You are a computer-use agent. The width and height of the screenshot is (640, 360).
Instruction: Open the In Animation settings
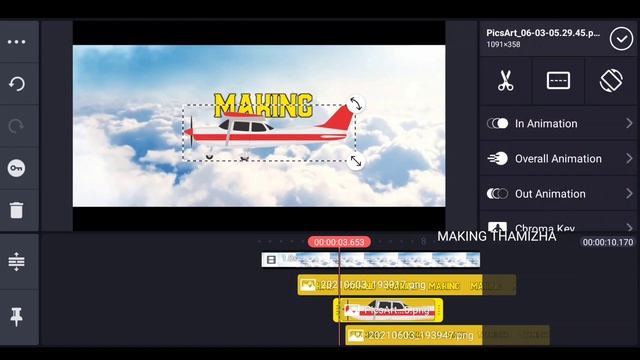pyautogui.click(x=558, y=124)
